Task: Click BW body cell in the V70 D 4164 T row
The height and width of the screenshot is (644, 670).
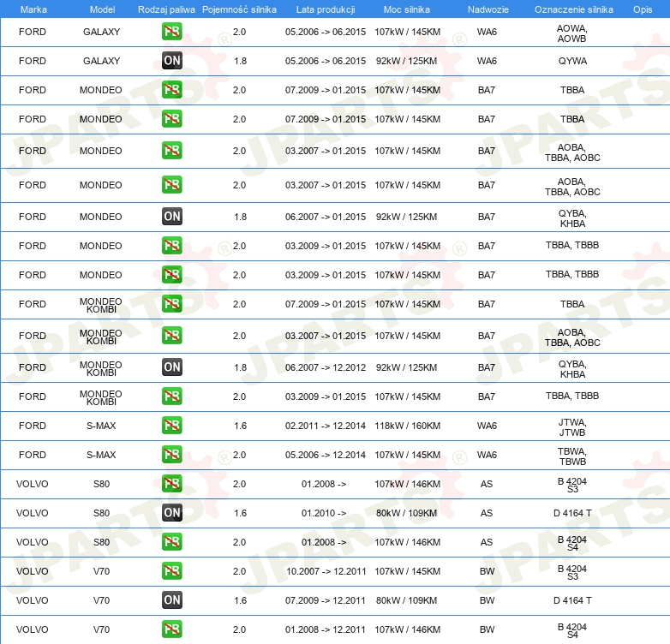Action: [x=488, y=600]
